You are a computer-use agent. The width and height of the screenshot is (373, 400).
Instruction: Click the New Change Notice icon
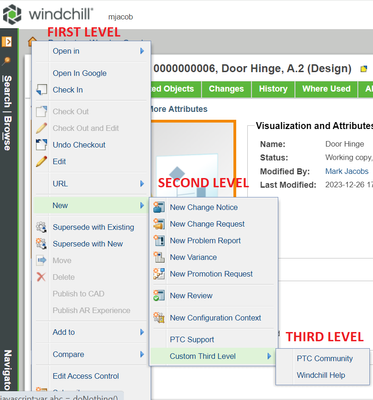[x=159, y=207]
